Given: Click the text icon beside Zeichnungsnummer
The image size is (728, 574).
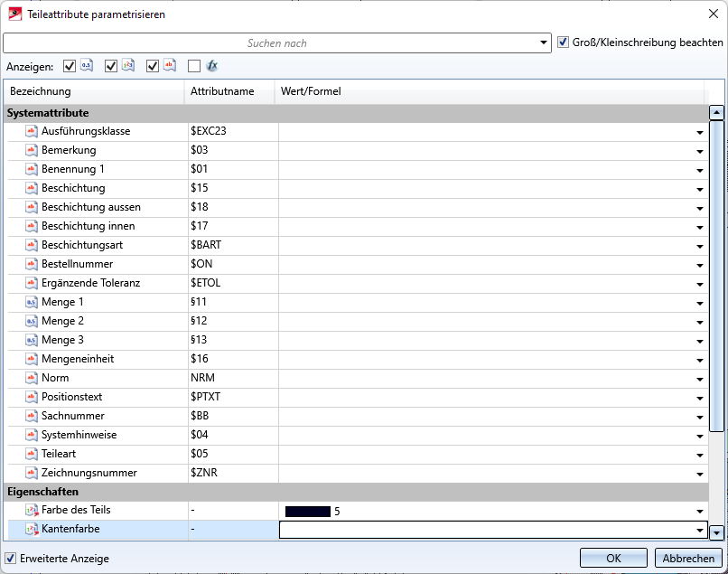Looking at the screenshot, I should [x=32, y=473].
